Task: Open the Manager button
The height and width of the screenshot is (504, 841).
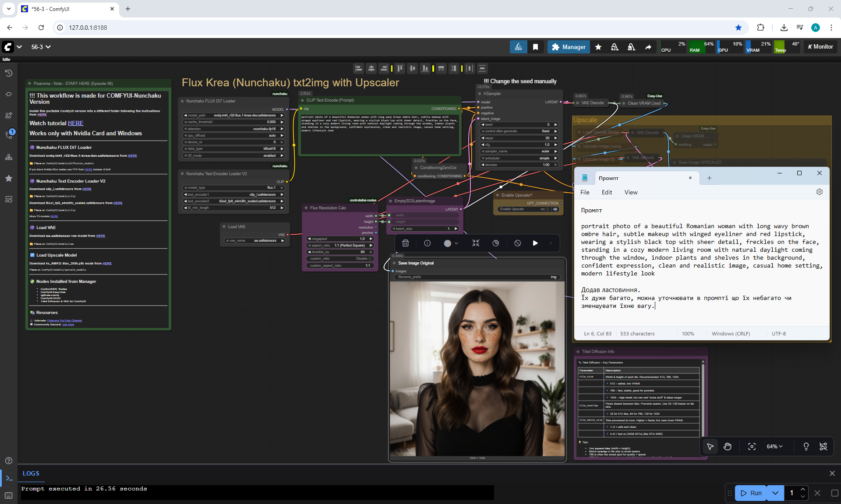Action: tap(569, 47)
